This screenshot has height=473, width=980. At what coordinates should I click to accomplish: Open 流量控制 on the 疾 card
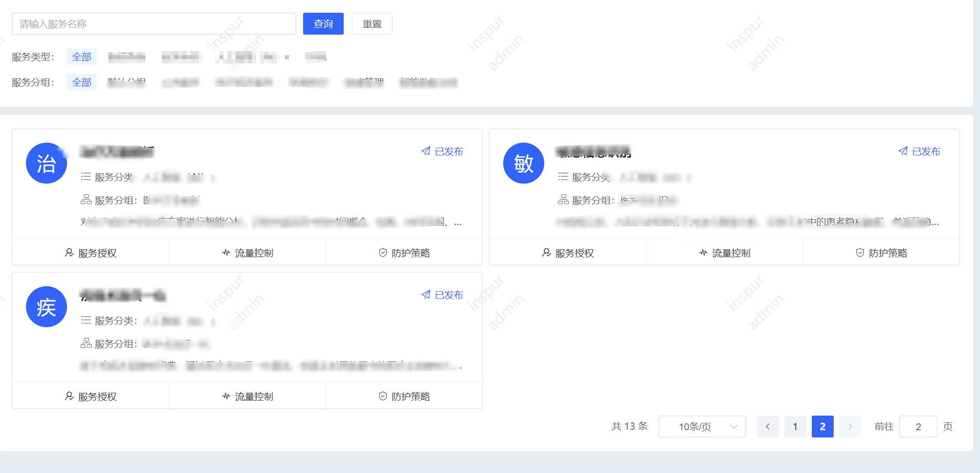pos(248,396)
